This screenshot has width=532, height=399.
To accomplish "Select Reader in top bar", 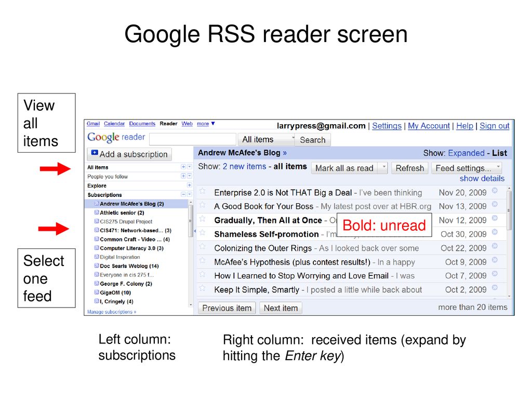I will (x=169, y=124).
